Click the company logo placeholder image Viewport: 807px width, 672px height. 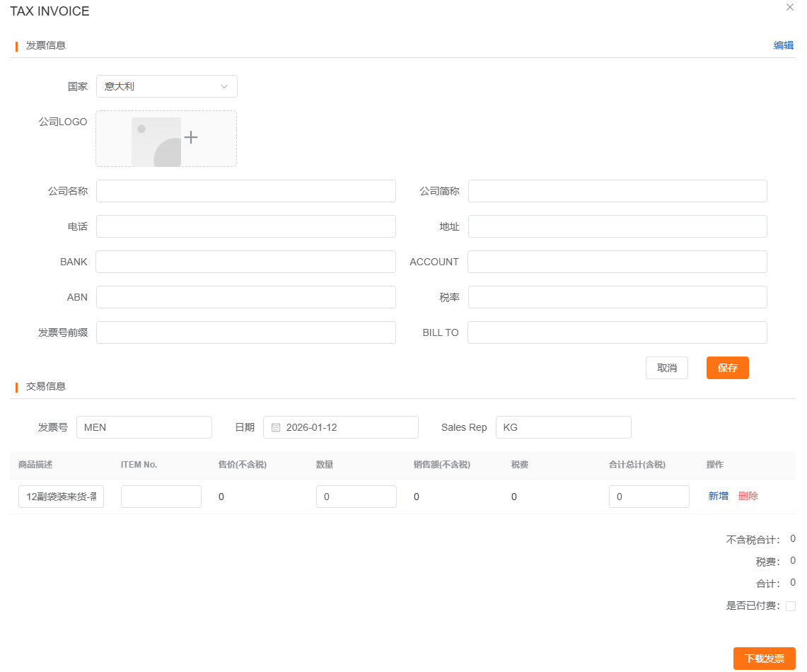156,141
